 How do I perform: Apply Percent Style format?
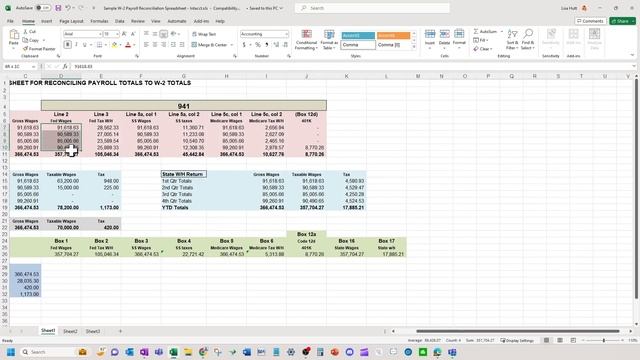coord(258,45)
